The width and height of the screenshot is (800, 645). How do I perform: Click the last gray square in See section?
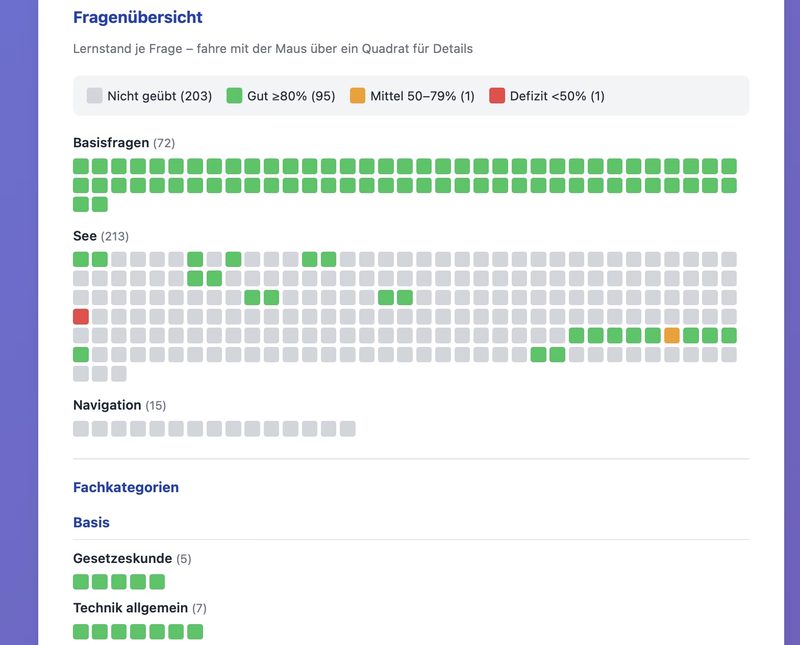point(119,373)
